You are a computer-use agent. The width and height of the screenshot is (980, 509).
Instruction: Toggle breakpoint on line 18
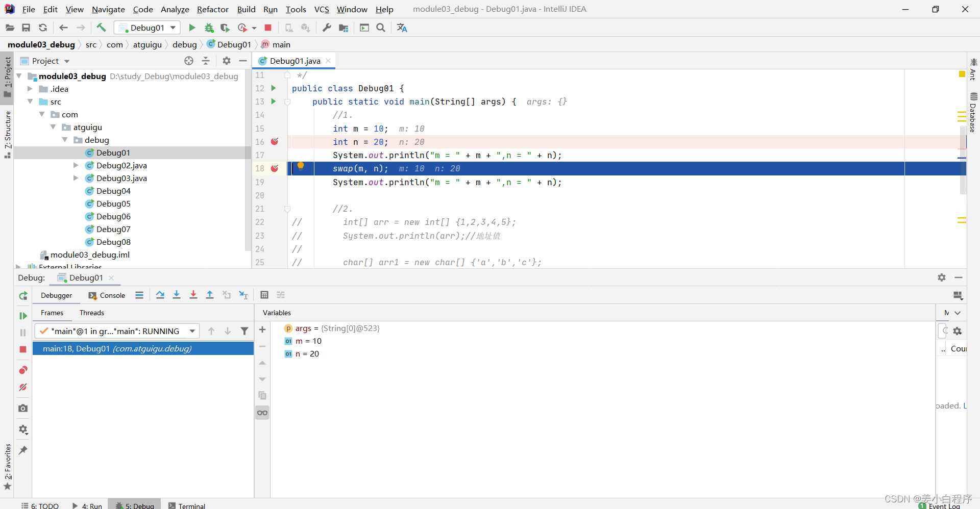point(275,168)
